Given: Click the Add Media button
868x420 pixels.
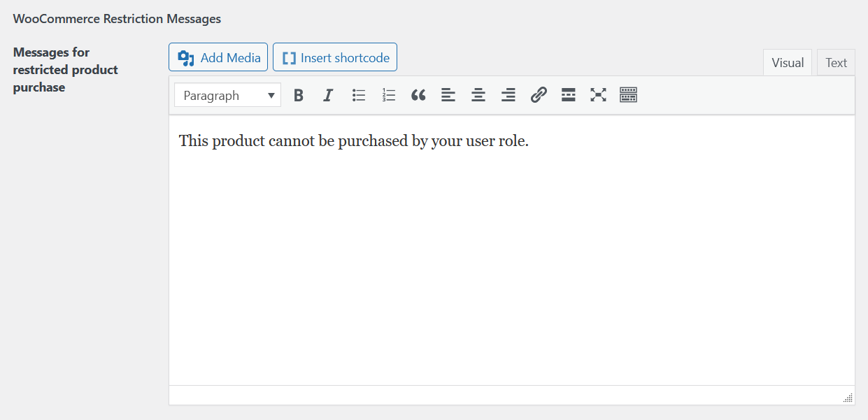Looking at the screenshot, I should (218, 57).
